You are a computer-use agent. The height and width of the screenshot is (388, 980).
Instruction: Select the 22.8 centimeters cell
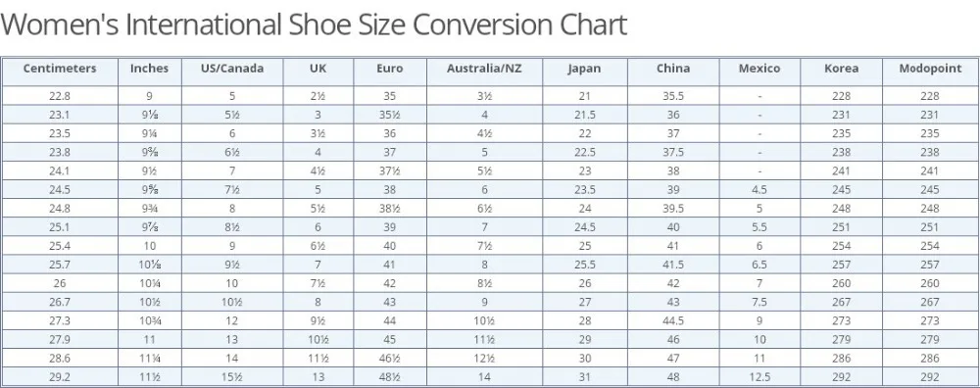click(x=60, y=96)
